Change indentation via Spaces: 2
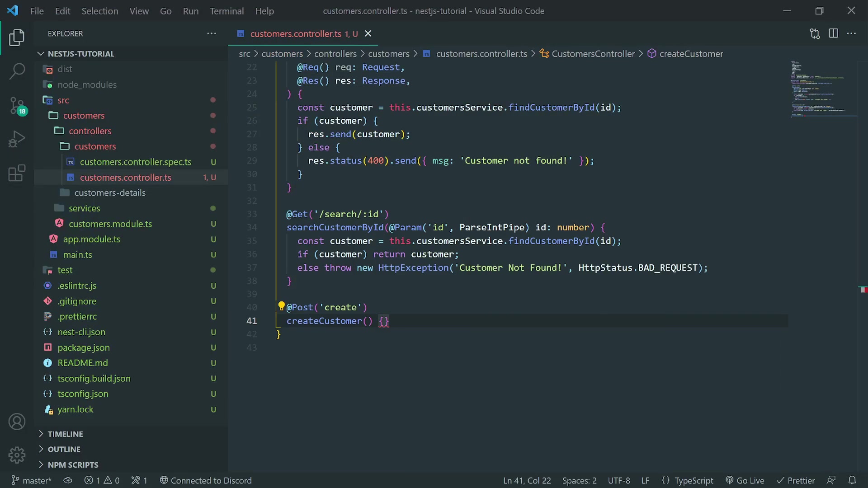The image size is (868, 488). pos(579,480)
